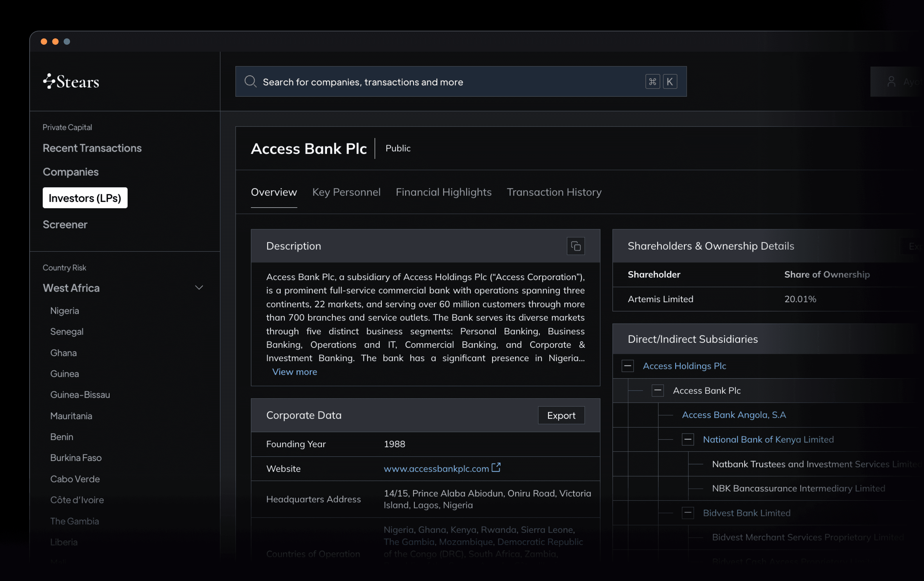Open the Financial Highlights tab
Image resolution: width=924 pixels, height=581 pixels.
click(x=444, y=192)
